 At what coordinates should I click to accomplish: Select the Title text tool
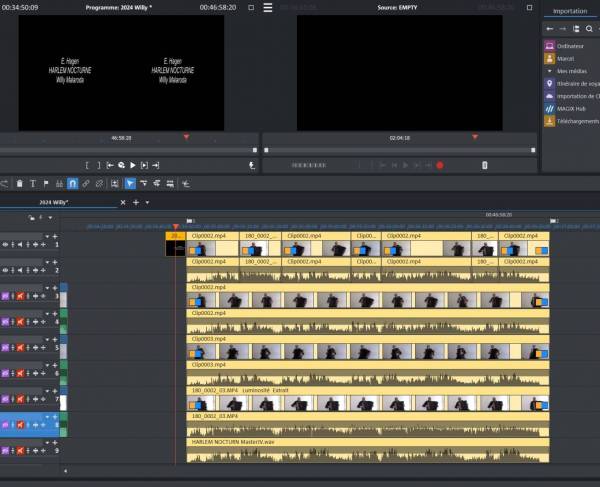click(x=32, y=184)
